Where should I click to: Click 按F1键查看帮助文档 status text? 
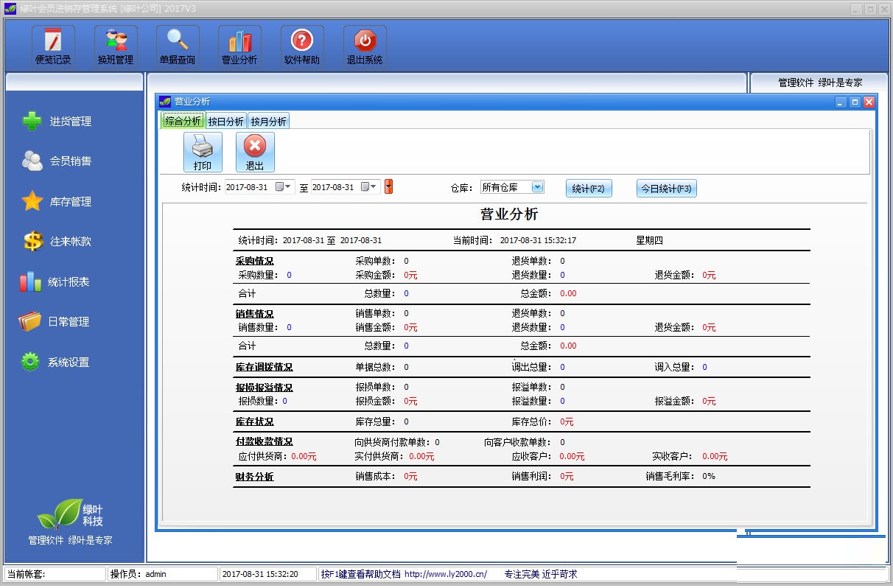[361, 574]
